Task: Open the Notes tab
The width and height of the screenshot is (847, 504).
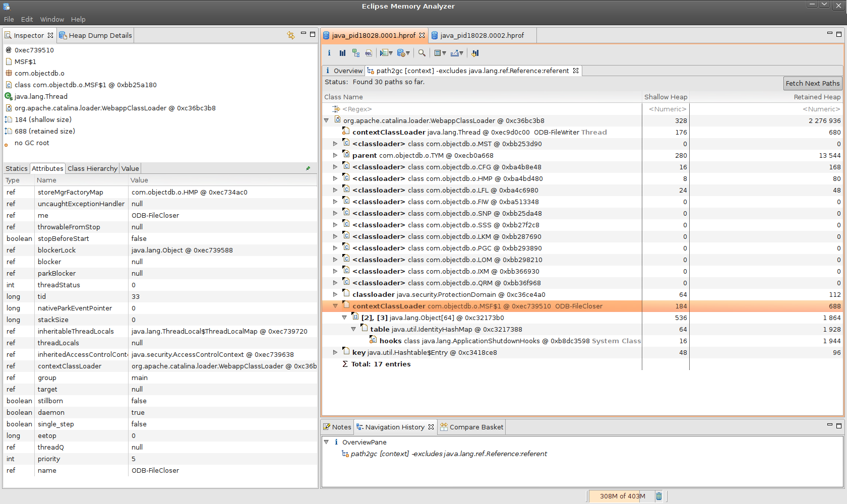Action: pyautogui.click(x=337, y=427)
